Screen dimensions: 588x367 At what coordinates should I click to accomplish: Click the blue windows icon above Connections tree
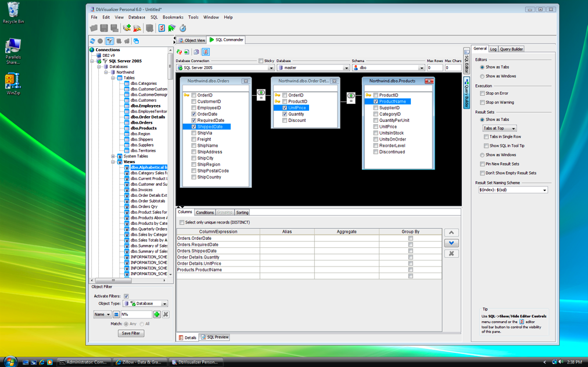(136, 41)
